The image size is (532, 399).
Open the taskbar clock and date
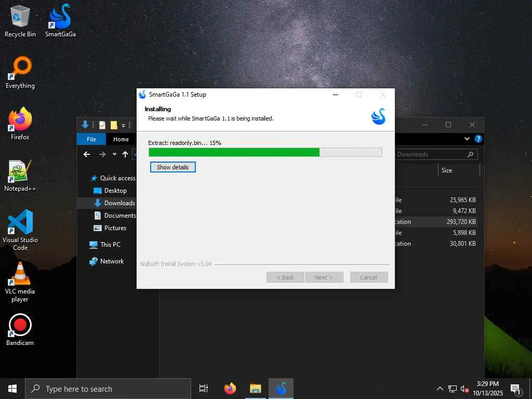tap(488, 389)
